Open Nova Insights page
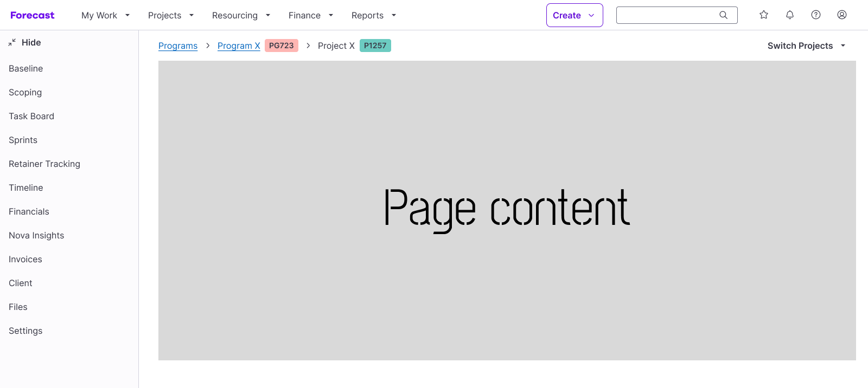The image size is (868, 388). tap(36, 235)
